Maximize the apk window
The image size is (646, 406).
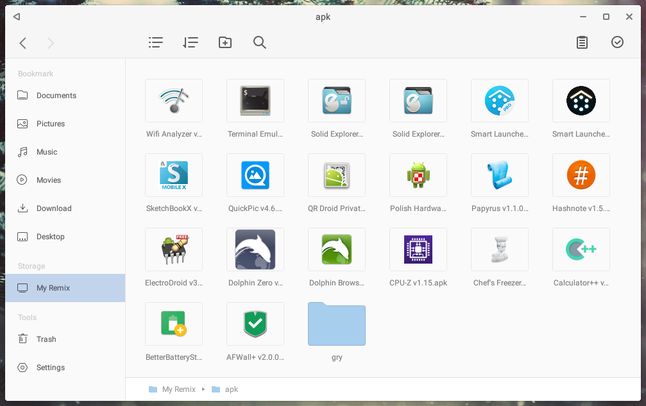tap(606, 16)
